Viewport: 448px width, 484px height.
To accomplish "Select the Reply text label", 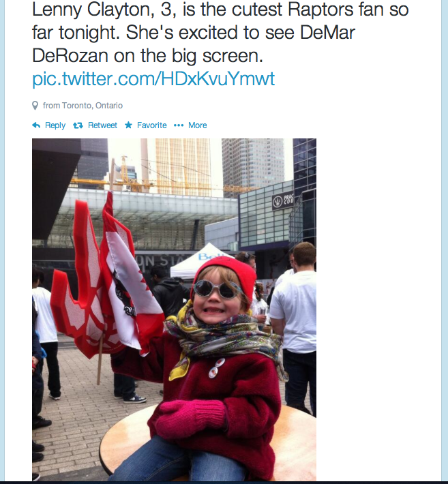I will [x=55, y=125].
